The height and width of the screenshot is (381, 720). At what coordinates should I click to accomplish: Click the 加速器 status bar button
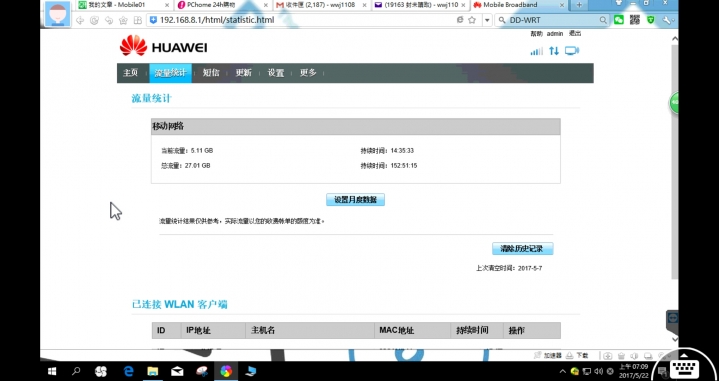click(548, 356)
